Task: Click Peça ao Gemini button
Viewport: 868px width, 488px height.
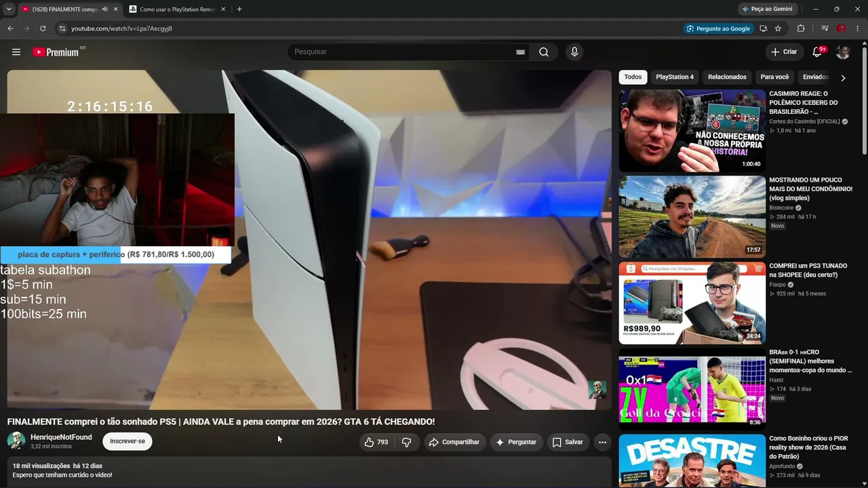Action: click(x=767, y=9)
